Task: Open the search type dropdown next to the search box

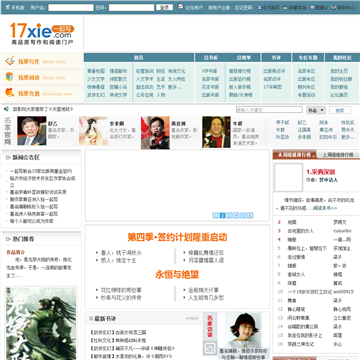Action: pyautogui.click(x=316, y=110)
